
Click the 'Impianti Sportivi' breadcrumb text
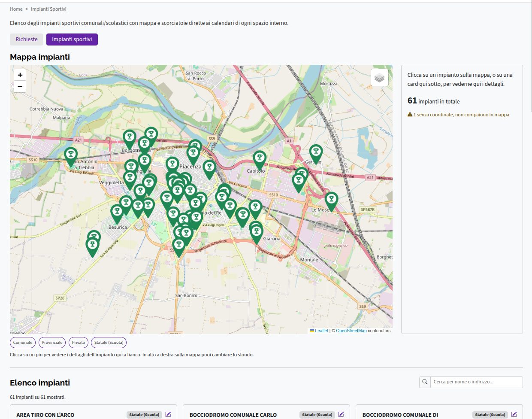point(48,9)
